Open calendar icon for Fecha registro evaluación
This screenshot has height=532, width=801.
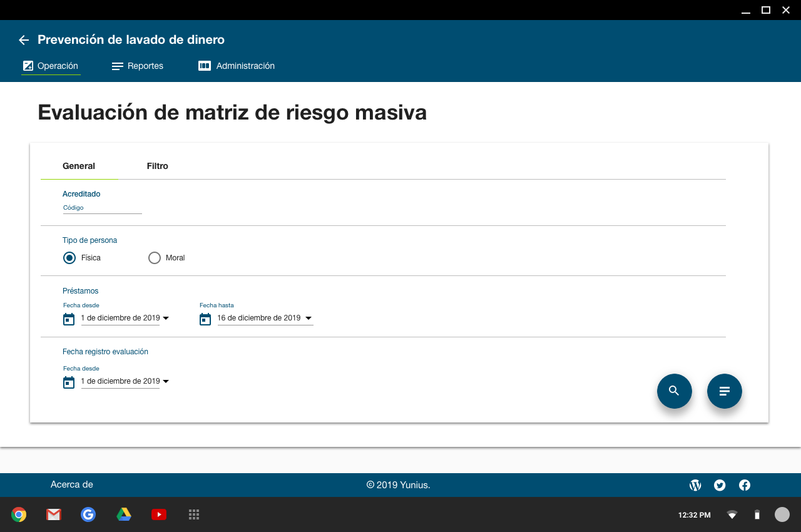pyautogui.click(x=69, y=382)
